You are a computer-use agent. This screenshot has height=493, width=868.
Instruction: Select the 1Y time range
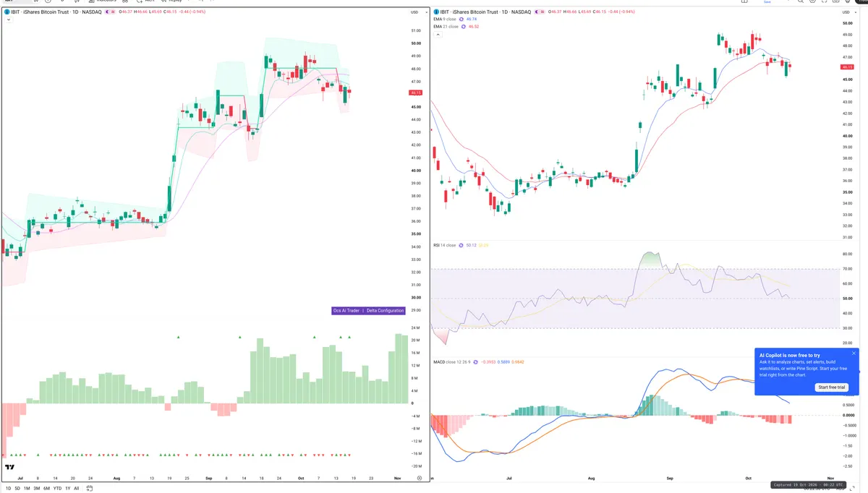(67, 488)
